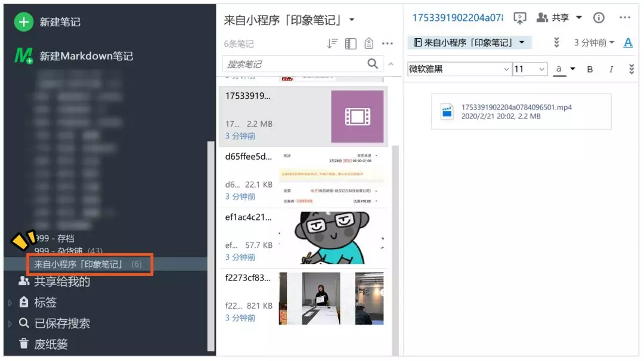Screen dimensions: 644x361
Task: Click the video file icon in attachment
Action: pos(447,111)
